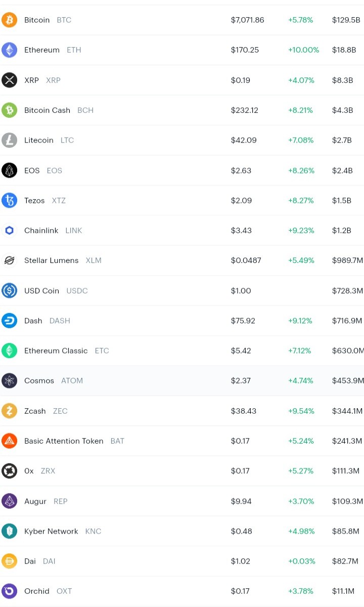Click the Augur +3.70% change value

tap(301, 501)
